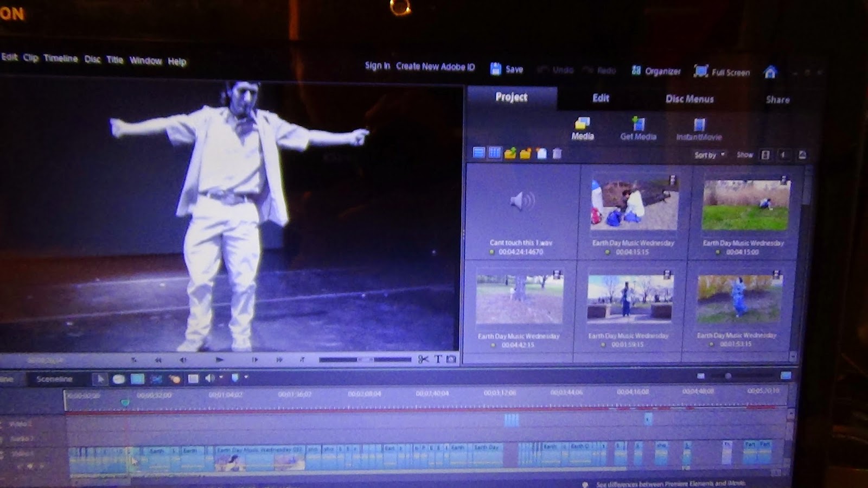Image resolution: width=868 pixels, height=488 pixels.
Task: Click the Fast Forward button
Action: pyautogui.click(x=279, y=359)
